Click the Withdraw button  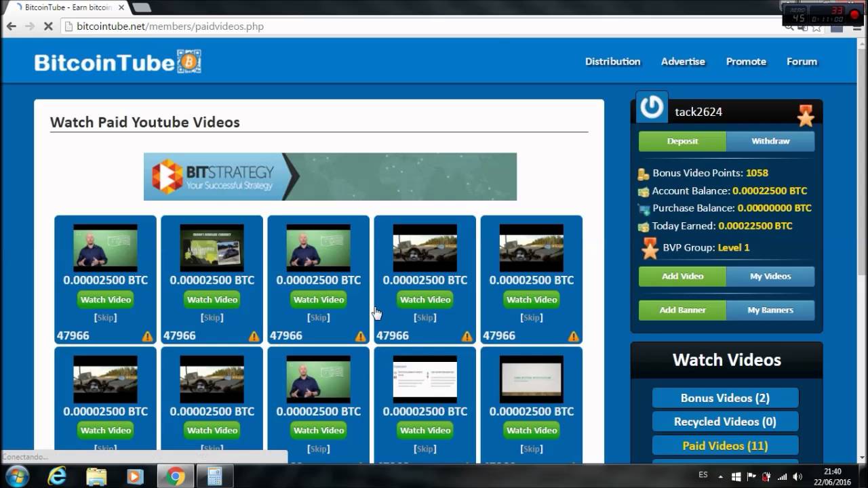tap(770, 141)
